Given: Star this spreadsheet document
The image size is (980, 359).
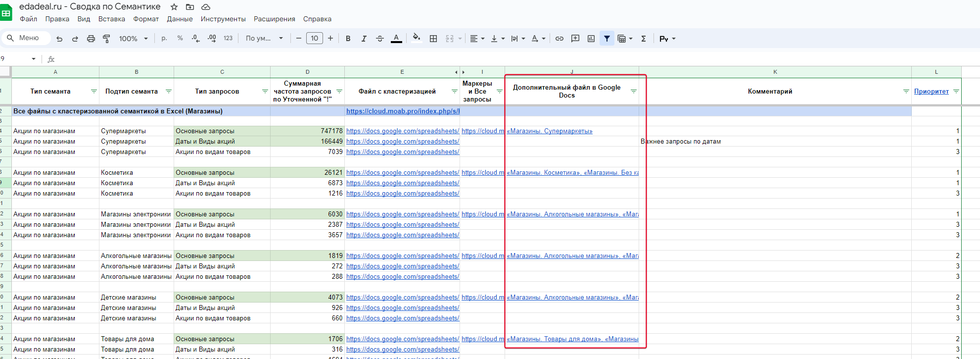Looking at the screenshot, I should (174, 7).
